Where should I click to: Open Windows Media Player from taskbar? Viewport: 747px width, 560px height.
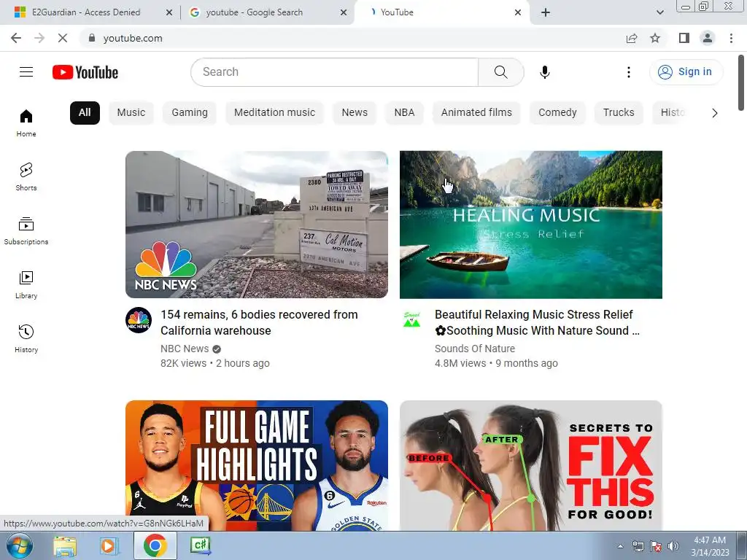tap(109, 545)
